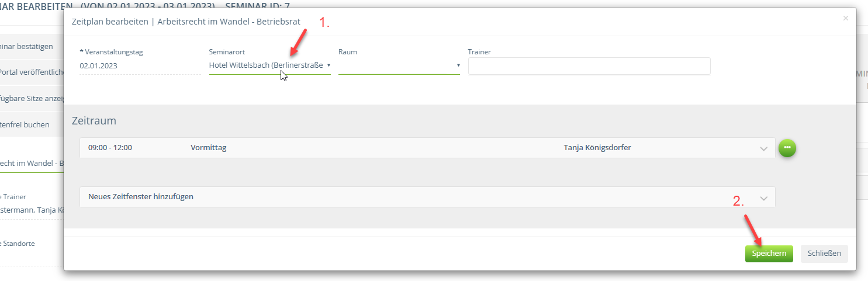Close the Zeitplan bearbeiten dialog with X
868x281 pixels.
click(x=845, y=19)
